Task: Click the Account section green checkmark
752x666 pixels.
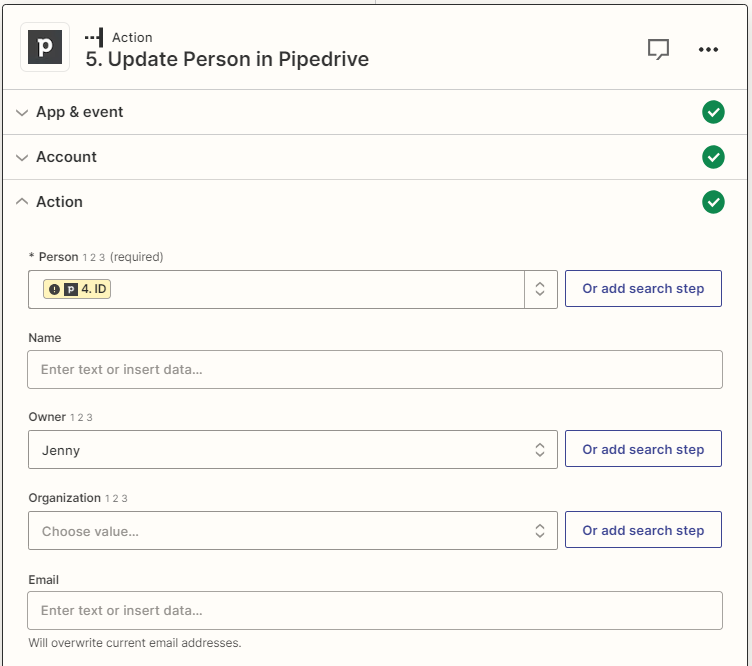Action: click(713, 157)
